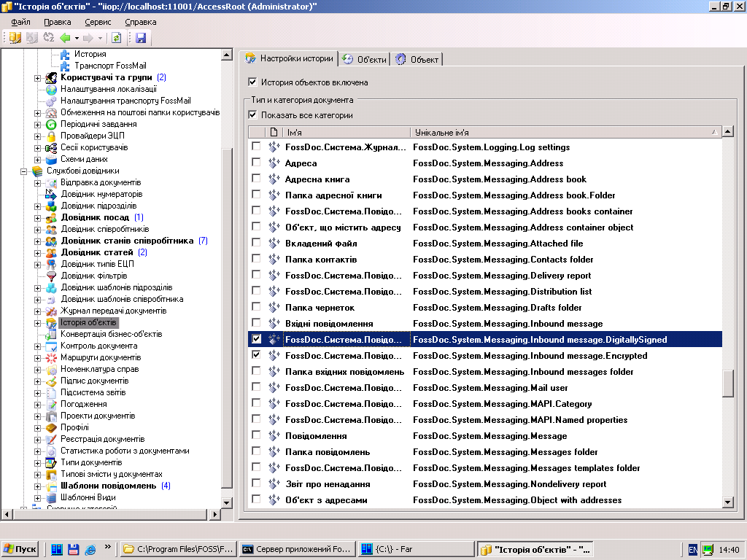Toggle История объектов включена checkbox
The width and height of the screenshot is (747, 560).
[252, 82]
